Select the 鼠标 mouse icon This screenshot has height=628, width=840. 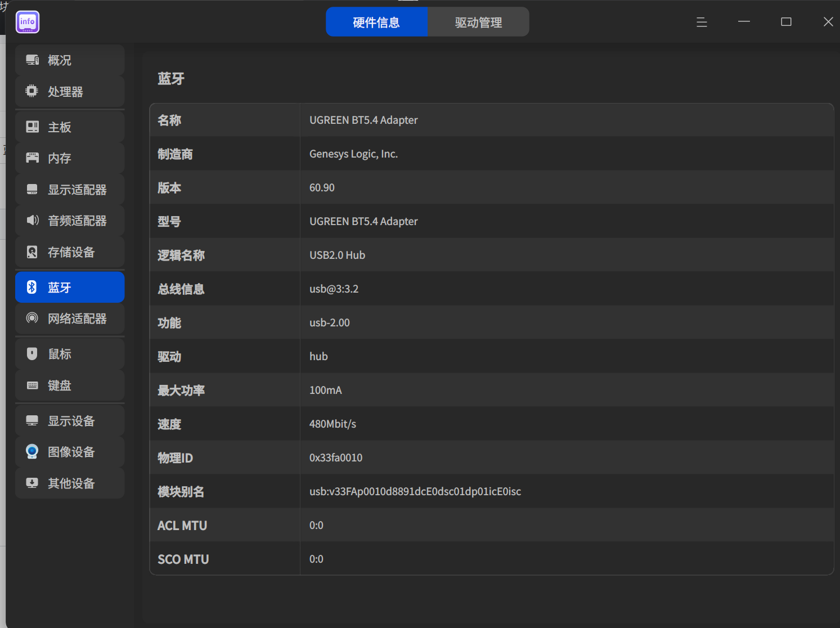coord(32,353)
